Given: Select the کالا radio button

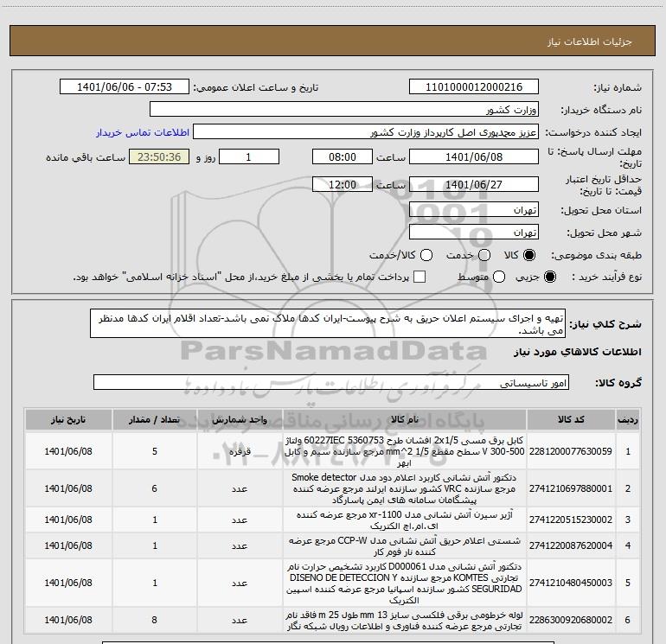Looking at the screenshot, I should [529, 255].
